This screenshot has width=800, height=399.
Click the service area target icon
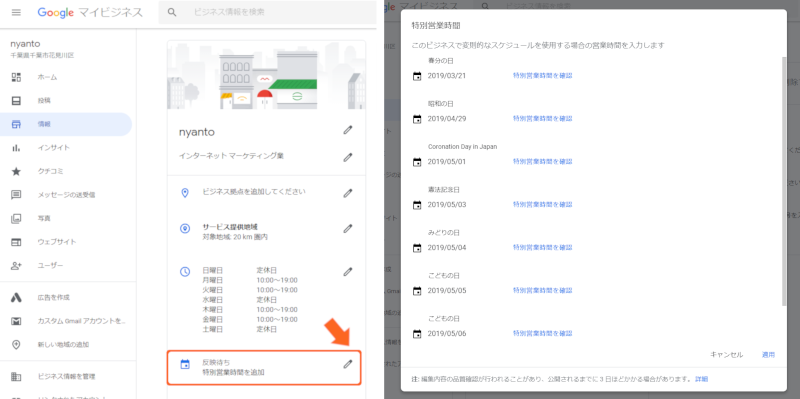(x=185, y=228)
